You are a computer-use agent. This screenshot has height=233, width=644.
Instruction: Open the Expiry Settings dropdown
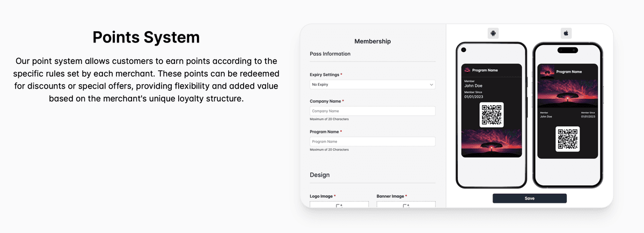click(x=372, y=84)
